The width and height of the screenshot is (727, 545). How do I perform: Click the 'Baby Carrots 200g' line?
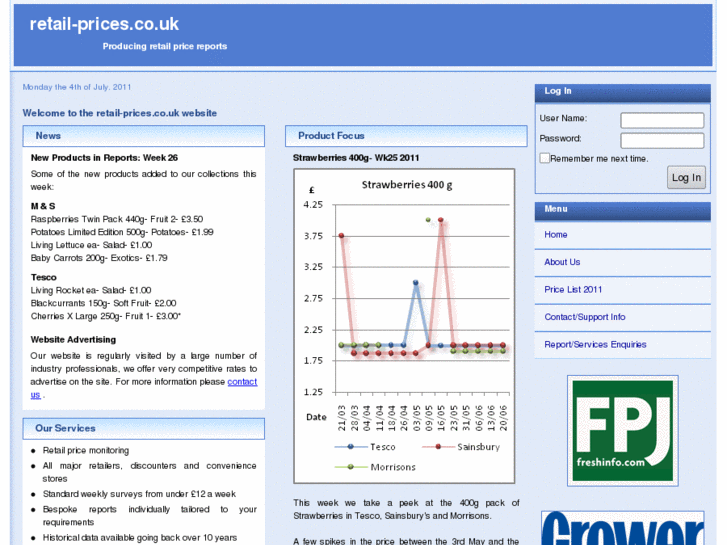coord(99,258)
